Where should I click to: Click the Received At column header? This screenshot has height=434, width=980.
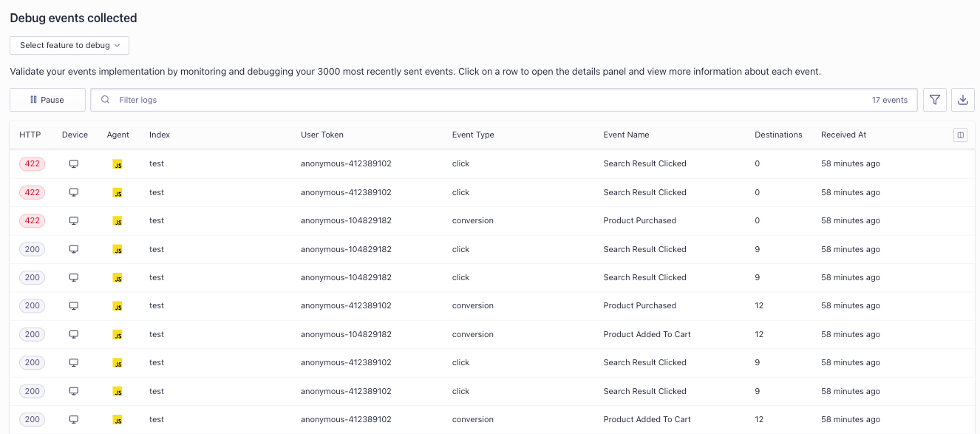coord(843,135)
